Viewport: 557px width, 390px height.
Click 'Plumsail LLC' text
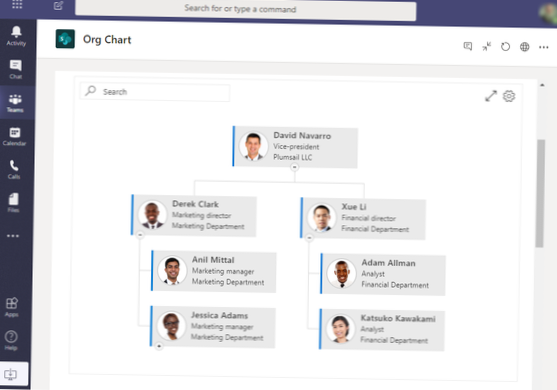(292, 157)
